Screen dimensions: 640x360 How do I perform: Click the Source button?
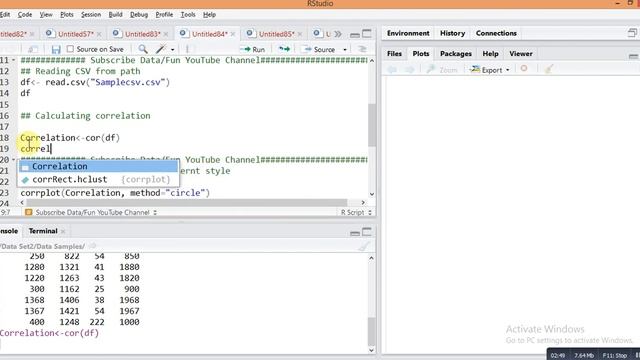point(320,49)
